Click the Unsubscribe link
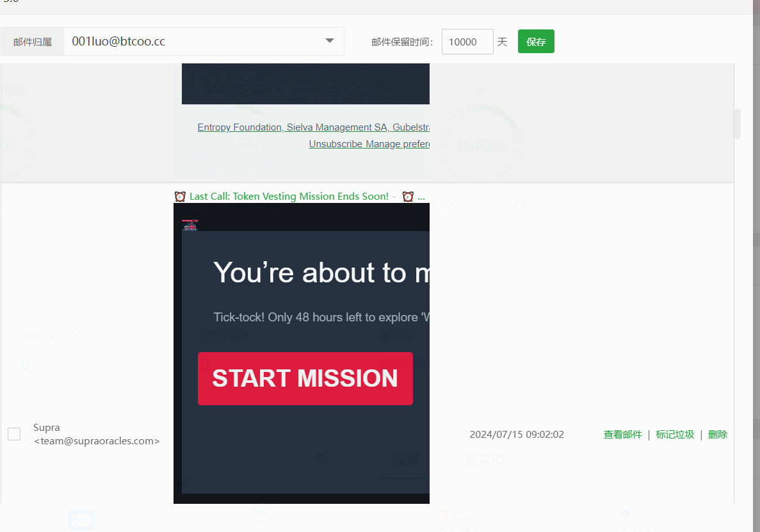 coord(336,145)
